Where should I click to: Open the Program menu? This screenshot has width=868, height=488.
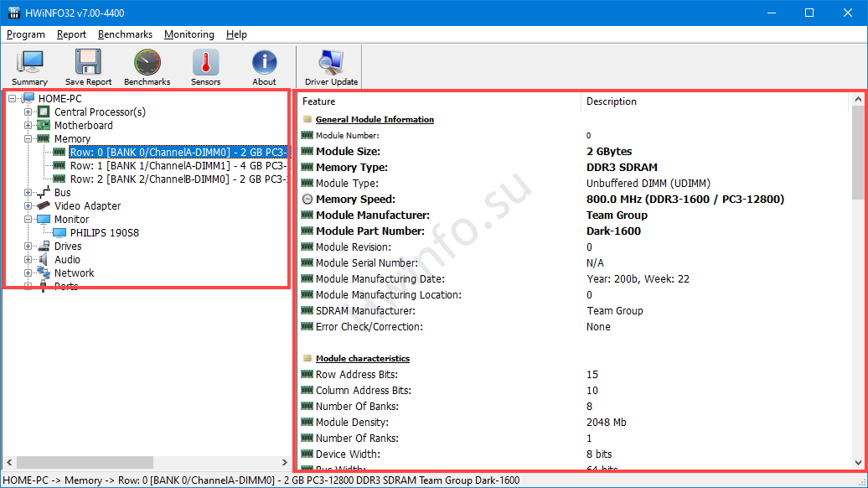tap(26, 34)
